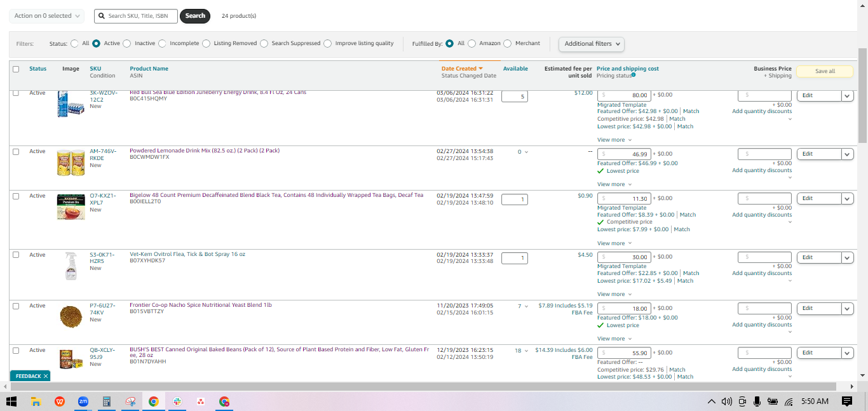Open the Chrome icon with the profile badge

[x=224, y=401]
